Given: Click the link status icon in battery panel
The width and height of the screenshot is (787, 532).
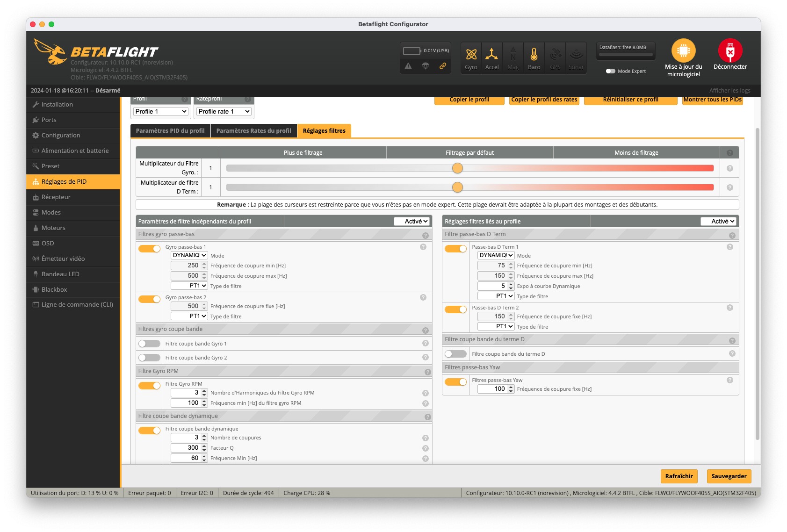Looking at the screenshot, I should [442, 66].
